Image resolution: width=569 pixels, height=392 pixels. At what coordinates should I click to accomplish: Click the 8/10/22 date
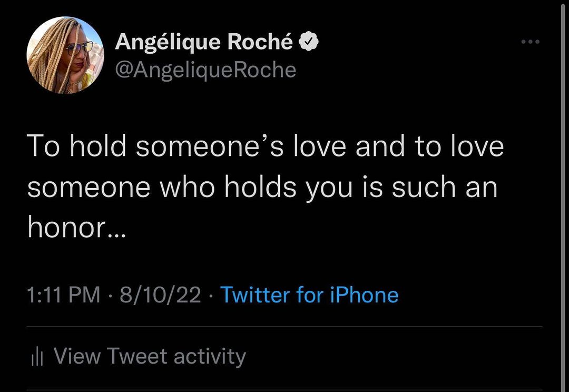click(160, 295)
